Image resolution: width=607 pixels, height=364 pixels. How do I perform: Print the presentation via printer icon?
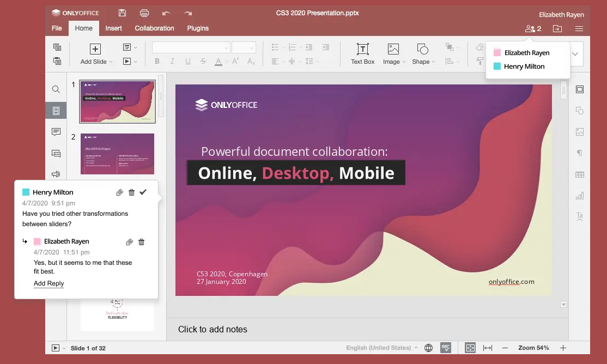coord(144,13)
